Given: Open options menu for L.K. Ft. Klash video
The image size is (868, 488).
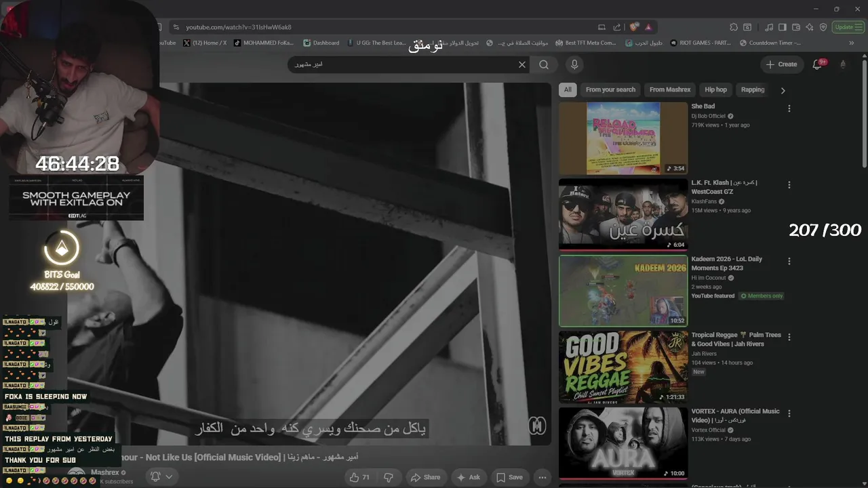Looking at the screenshot, I should tap(789, 185).
